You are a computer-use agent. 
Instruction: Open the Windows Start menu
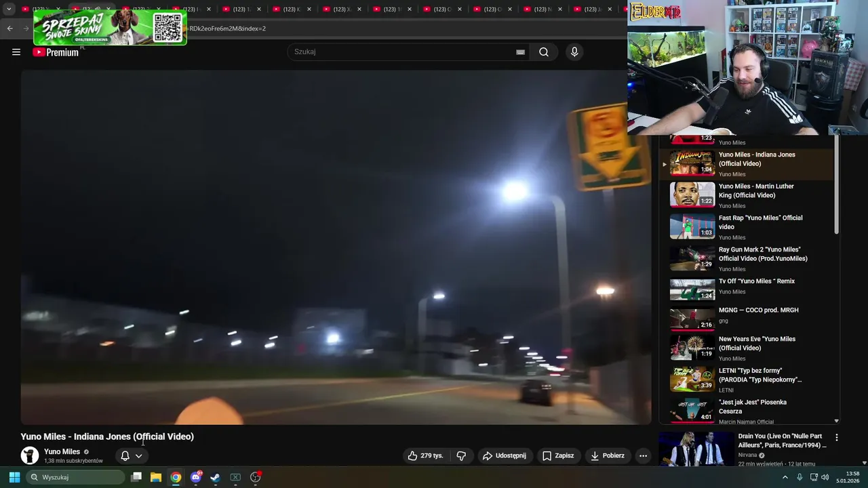coord(14,477)
